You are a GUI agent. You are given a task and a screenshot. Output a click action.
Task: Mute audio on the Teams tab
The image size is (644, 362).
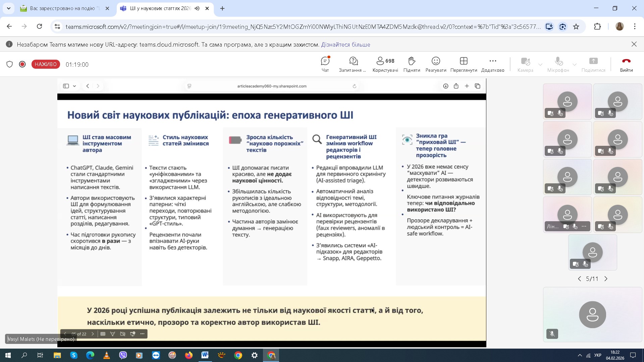tap(197, 8)
